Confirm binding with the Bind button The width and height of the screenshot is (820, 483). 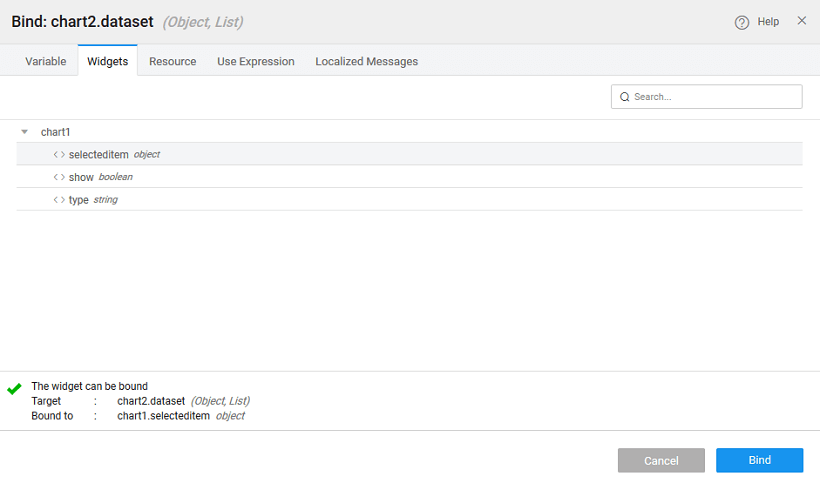coord(759,460)
